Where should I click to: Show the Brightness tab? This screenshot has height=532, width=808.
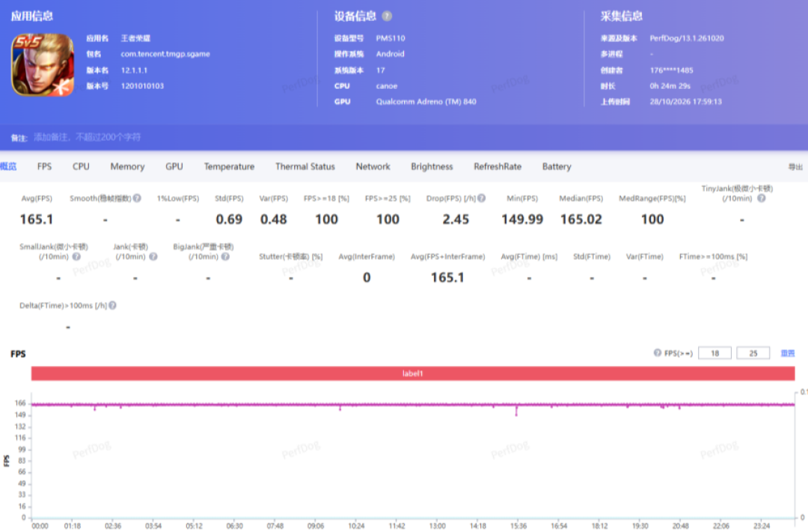tap(432, 167)
